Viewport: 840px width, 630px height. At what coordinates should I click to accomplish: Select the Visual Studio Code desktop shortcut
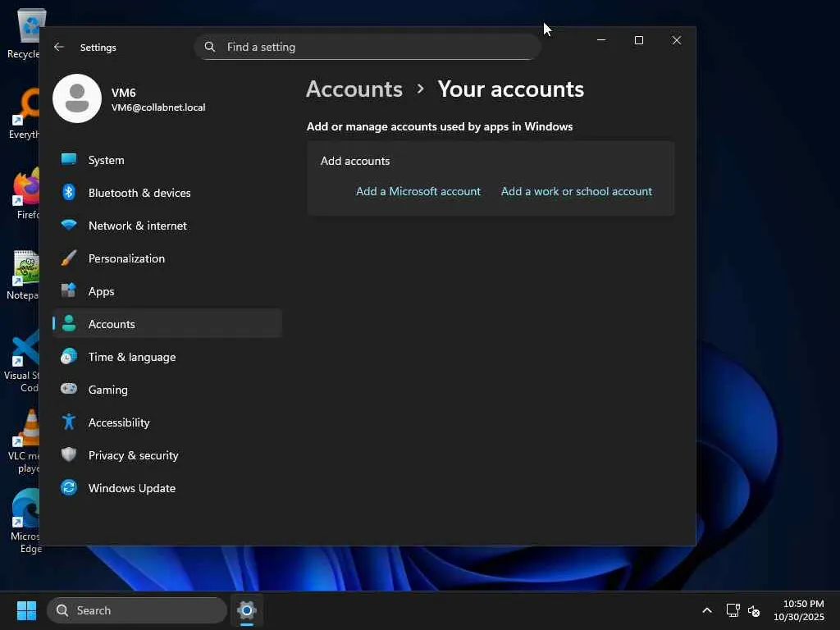22,362
